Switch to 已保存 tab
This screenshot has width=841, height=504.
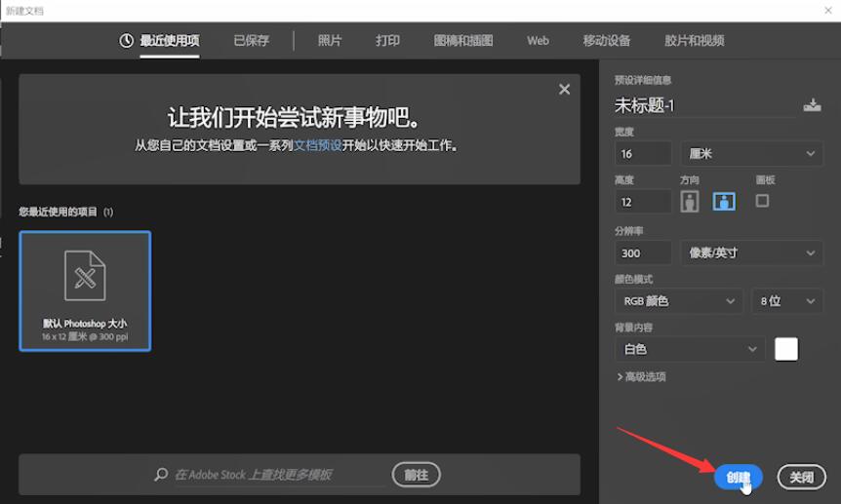(252, 40)
